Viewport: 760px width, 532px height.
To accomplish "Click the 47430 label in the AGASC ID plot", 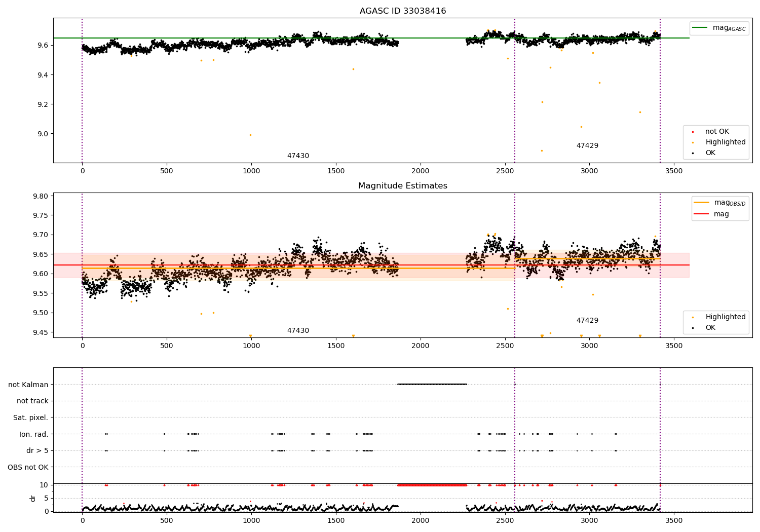I will [x=298, y=156].
